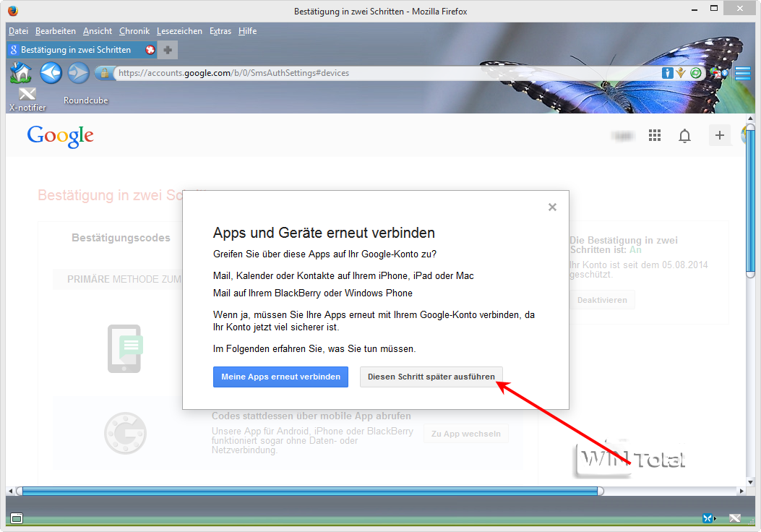Click 'Codes stattdessen über mobile App abrufen' text
The image size is (761, 532).
pos(311,416)
